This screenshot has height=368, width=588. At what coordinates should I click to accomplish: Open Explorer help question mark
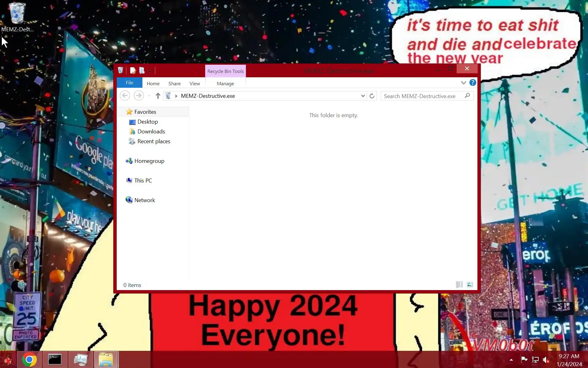[x=473, y=82]
